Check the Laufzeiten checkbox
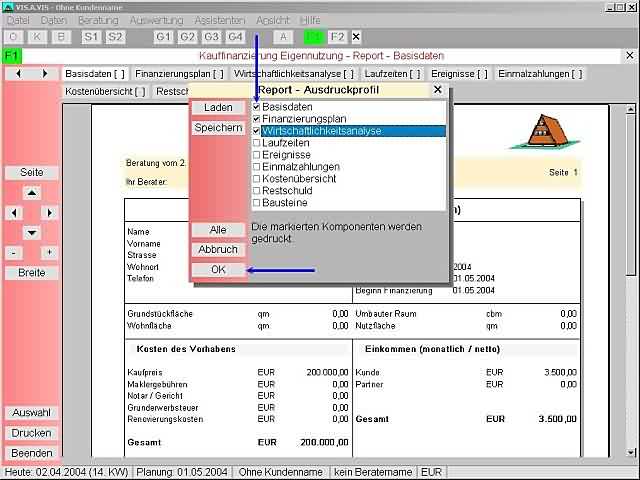 [256, 143]
